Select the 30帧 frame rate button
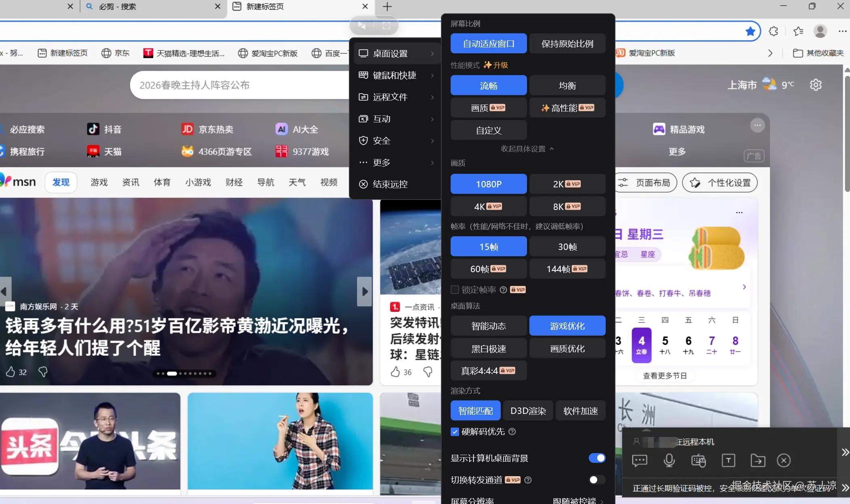This screenshot has width=850, height=504. click(567, 246)
